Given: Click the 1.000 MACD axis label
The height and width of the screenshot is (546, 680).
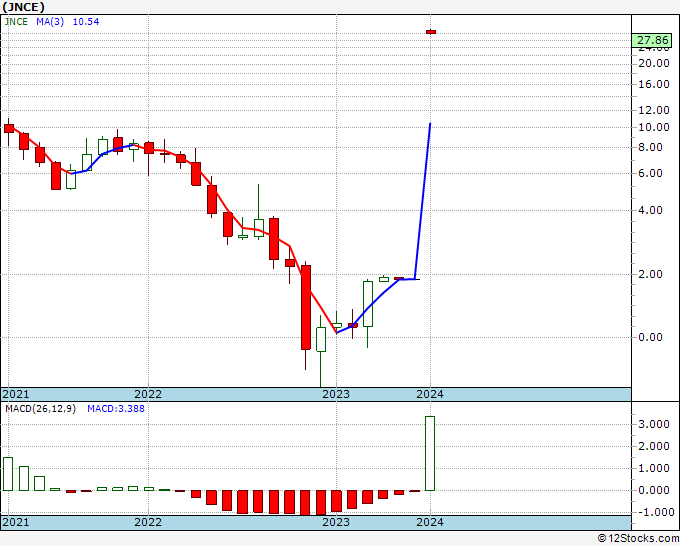Looking at the screenshot, I should click(654, 468).
